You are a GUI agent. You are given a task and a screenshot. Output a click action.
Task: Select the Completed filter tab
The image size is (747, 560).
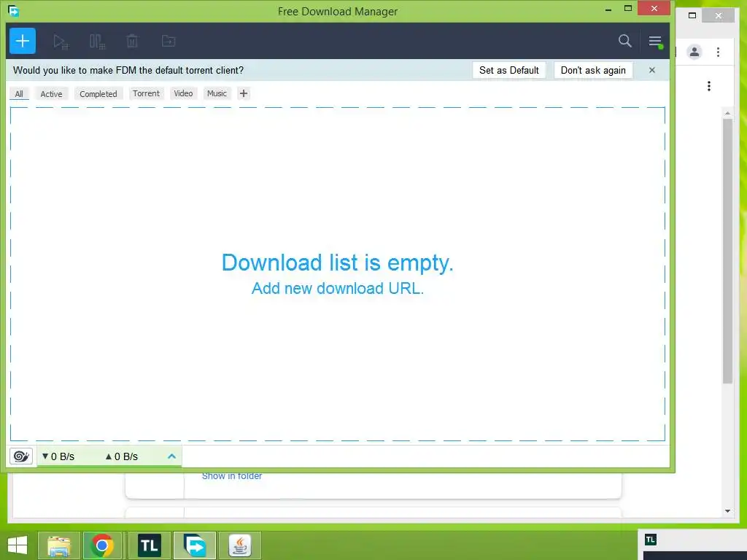(x=98, y=94)
